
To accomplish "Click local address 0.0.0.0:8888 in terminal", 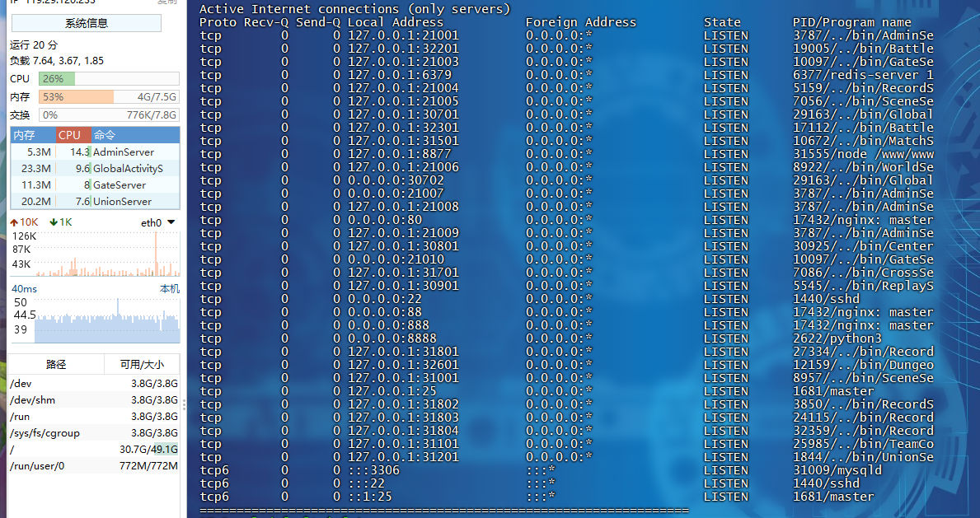I will tap(392, 338).
